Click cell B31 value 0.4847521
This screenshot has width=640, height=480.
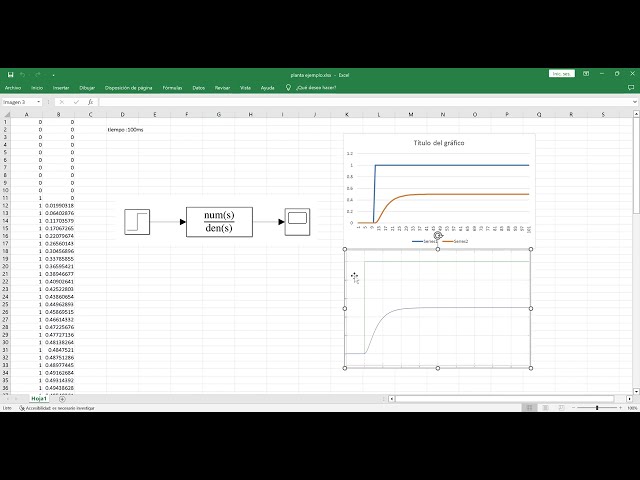tap(59, 350)
